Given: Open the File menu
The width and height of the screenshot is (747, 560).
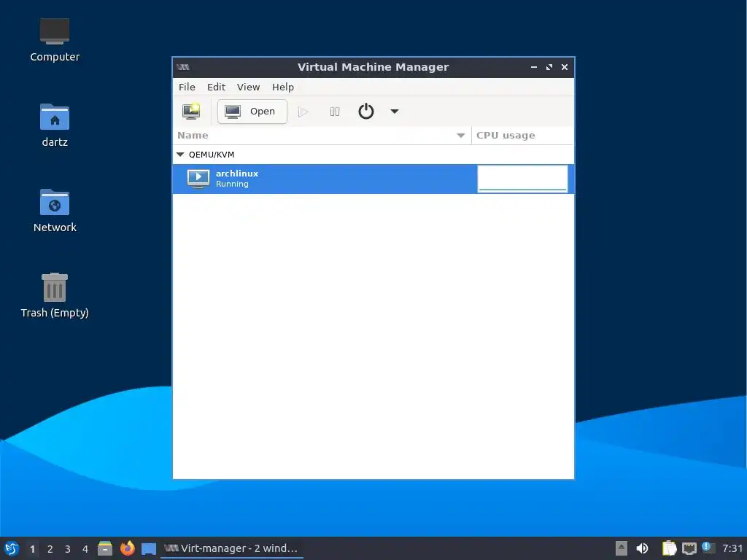Looking at the screenshot, I should click(x=187, y=87).
